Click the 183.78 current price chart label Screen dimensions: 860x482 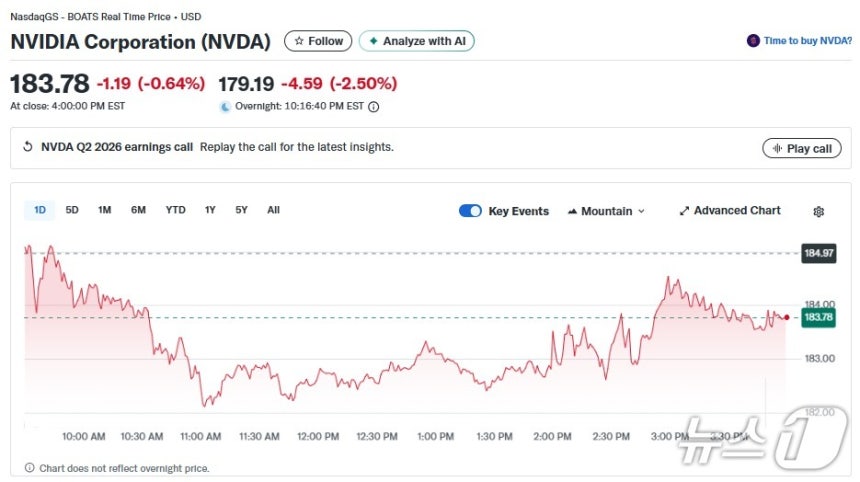tap(817, 317)
